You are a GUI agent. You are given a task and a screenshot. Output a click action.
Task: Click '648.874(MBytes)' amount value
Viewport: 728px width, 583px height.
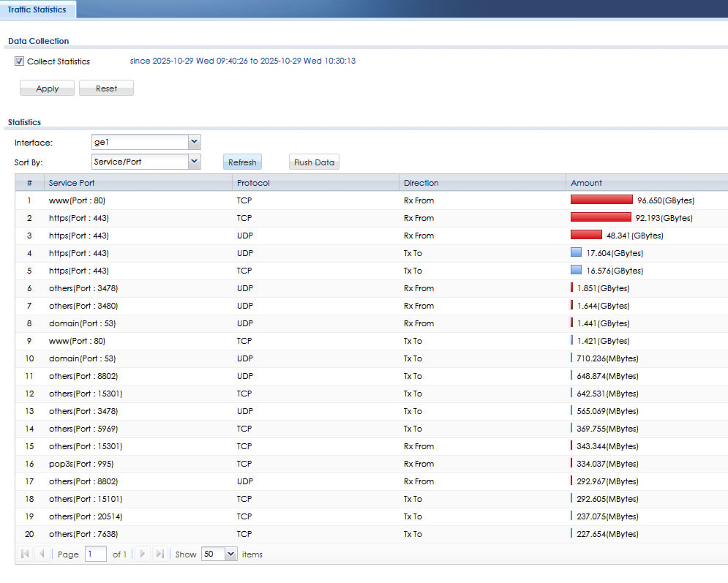coord(607,376)
